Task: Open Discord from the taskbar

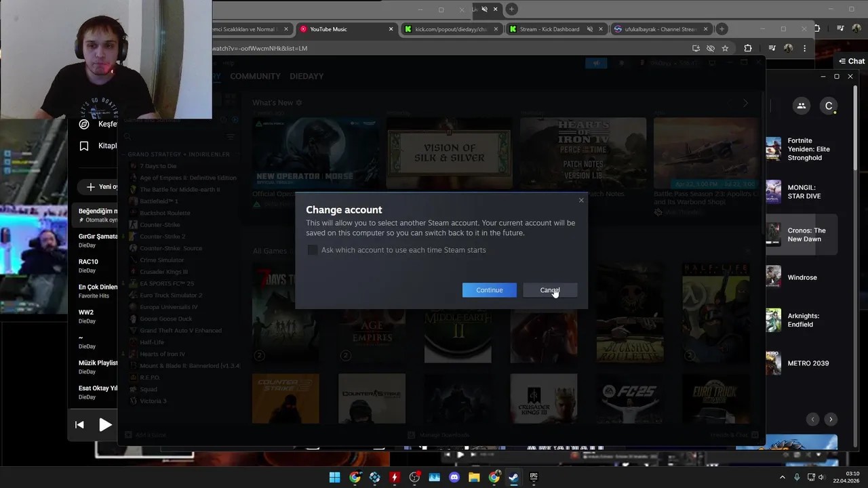Action: click(x=454, y=477)
